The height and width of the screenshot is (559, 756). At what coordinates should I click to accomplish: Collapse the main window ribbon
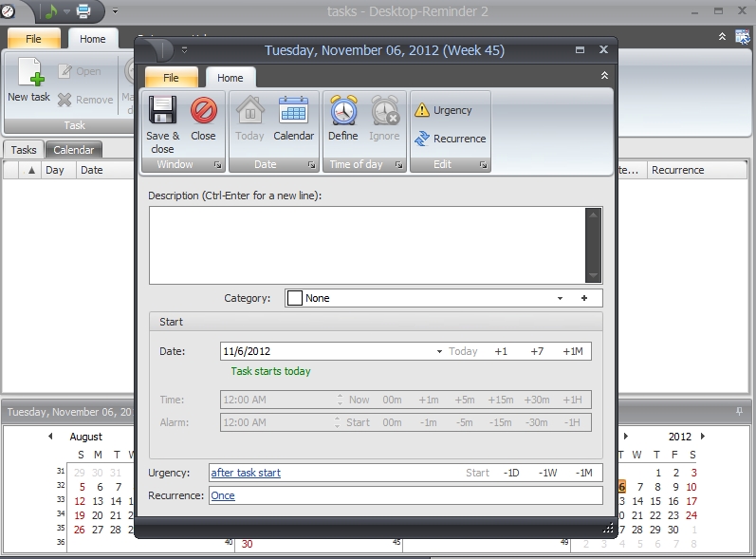[x=722, y=37]
